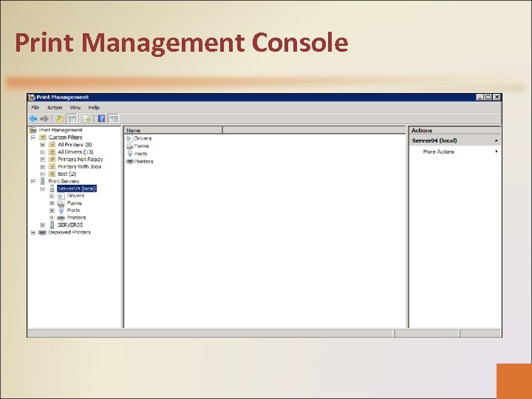Expand the Deployed Printers tree node

pyautogui.click(x=33, y=233)
